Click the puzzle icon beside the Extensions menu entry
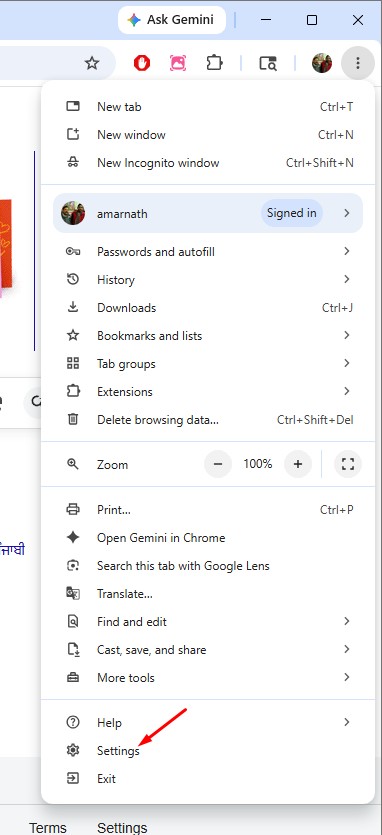The width and height of the screenshot is (382, 835). pyautogui.click(x=73, y=391)
